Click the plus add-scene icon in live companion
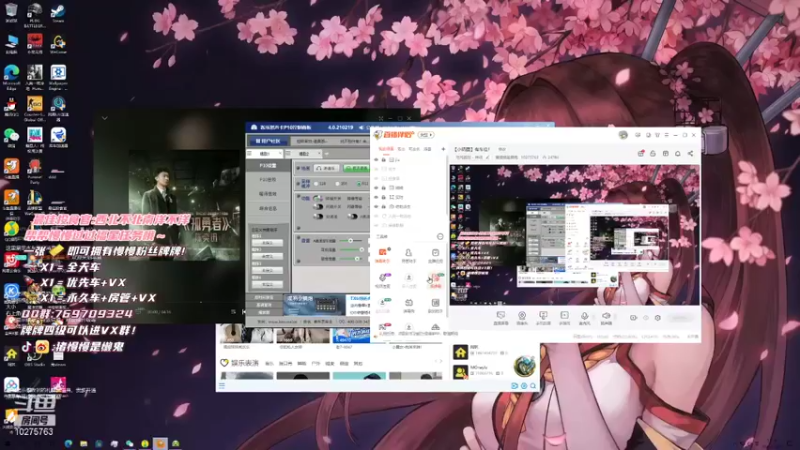800x450 pixels. [443, 149]
